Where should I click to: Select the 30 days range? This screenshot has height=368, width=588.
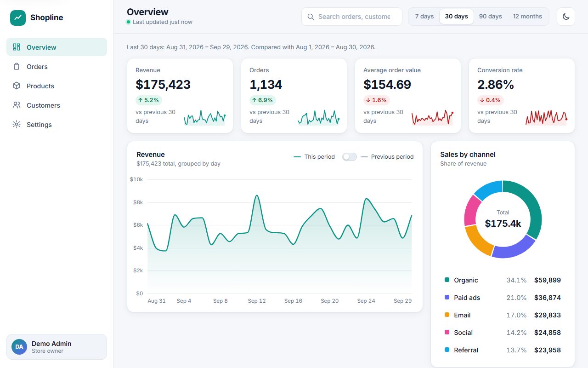click(x=457, y=17)
